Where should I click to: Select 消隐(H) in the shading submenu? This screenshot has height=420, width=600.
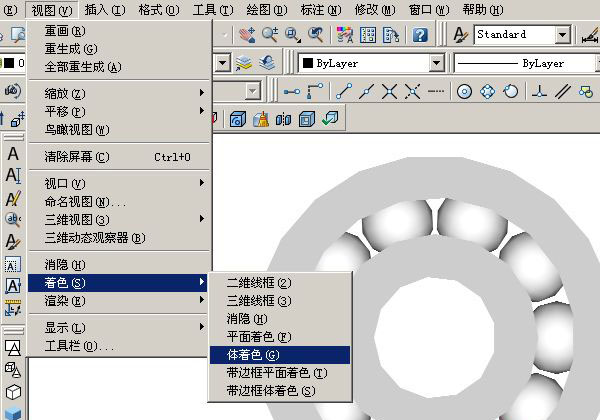(280, 319)
